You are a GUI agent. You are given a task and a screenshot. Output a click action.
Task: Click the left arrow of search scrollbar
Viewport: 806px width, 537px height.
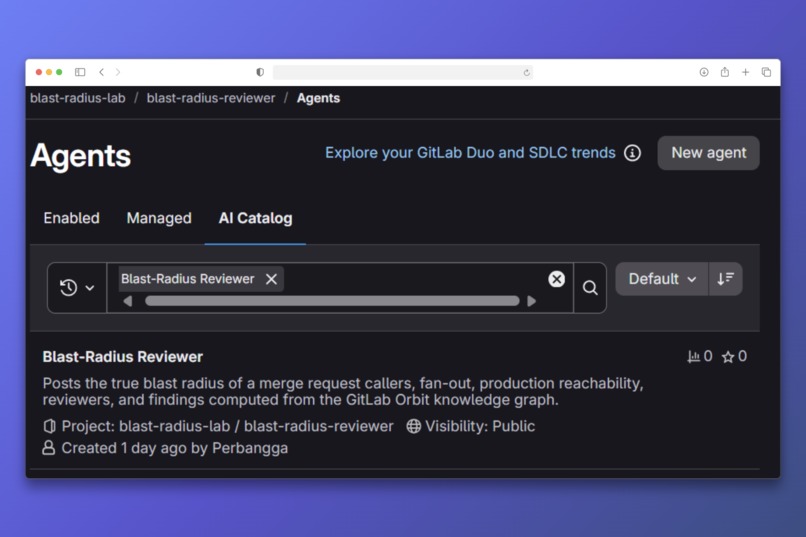click(x=128, y=301)
